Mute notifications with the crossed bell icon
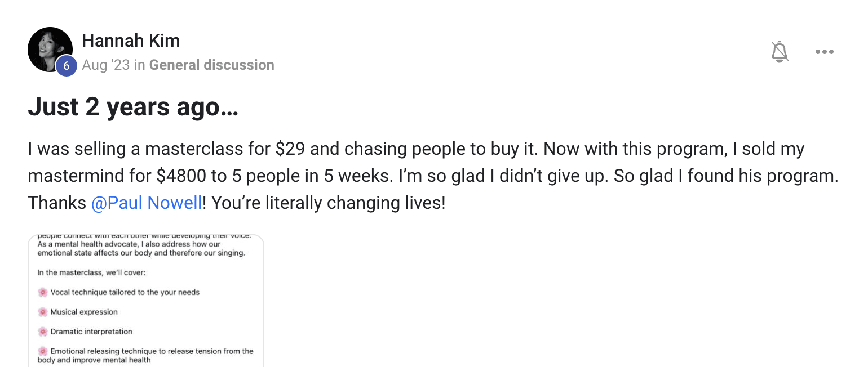Screen dimensions: 868x367 [780, 52]
